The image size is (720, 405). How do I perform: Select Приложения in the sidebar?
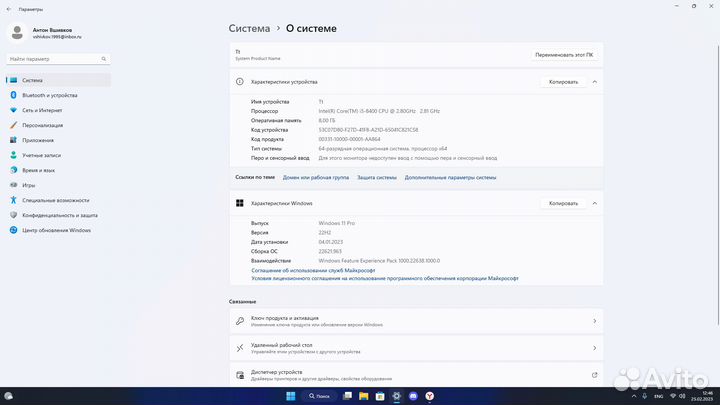(58, 140)
